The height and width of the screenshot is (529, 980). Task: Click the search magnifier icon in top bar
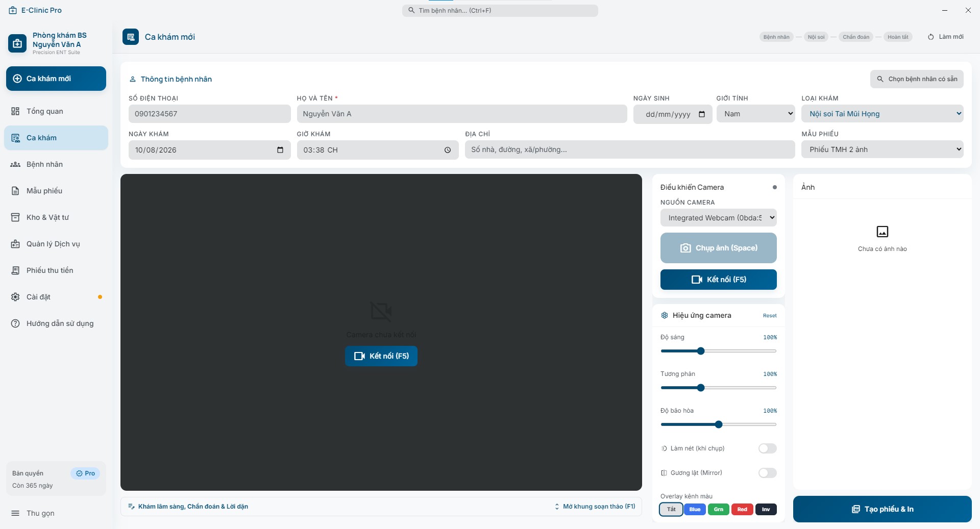pyautogui.click(x=411, y=10)
